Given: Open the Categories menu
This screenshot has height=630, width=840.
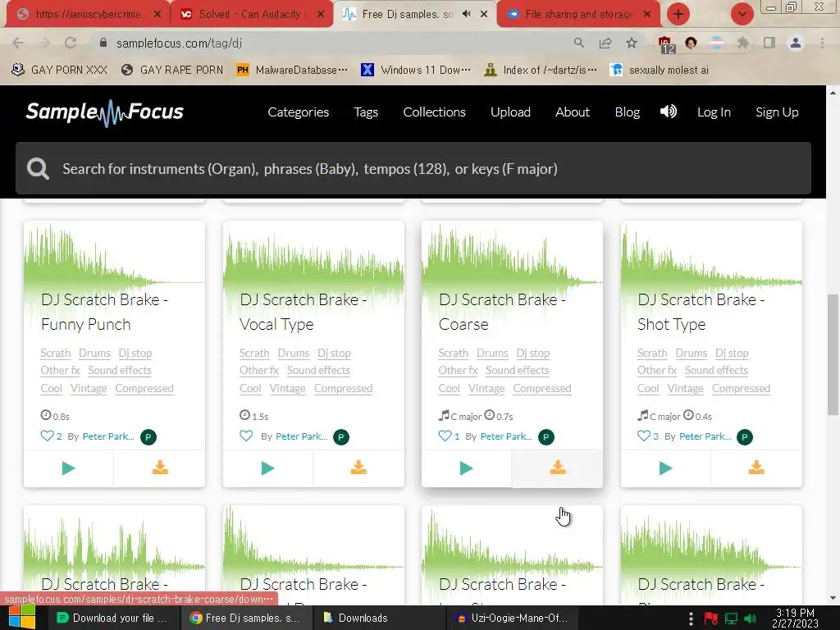Looking at the screenshot, I should coord(299,112).
